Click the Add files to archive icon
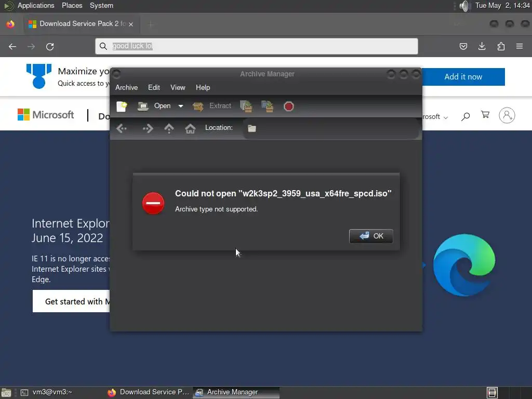This screenshot has height=399, width=532. [x=246, y=106]
